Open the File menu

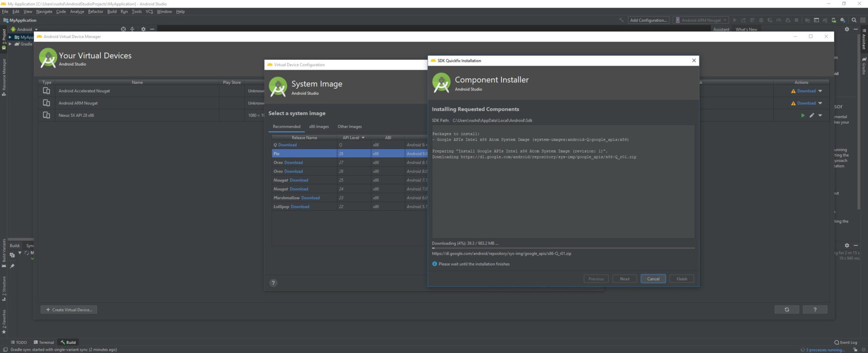point(5,11)
